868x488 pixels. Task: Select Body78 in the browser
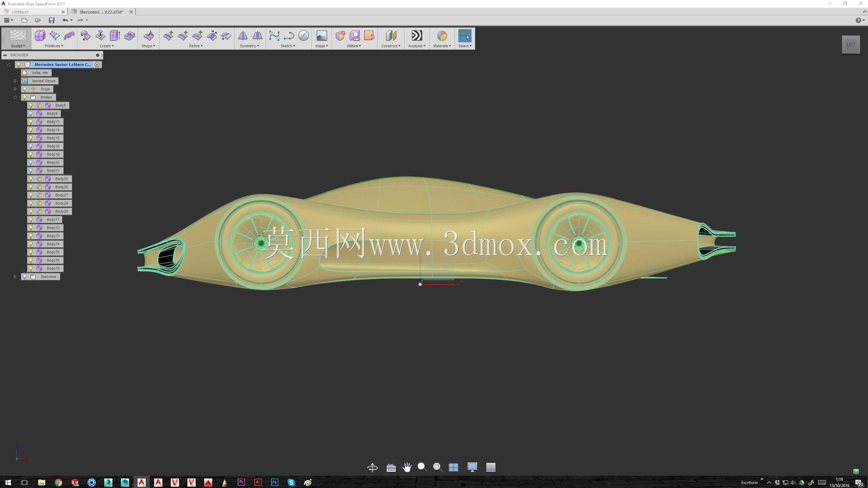(53, 268)
